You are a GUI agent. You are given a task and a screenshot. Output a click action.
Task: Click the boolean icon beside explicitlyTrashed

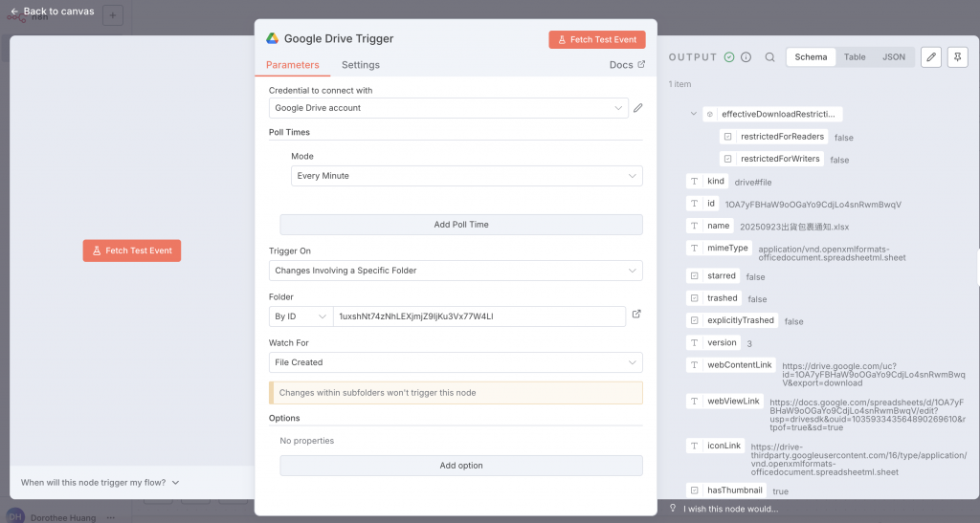695,321
